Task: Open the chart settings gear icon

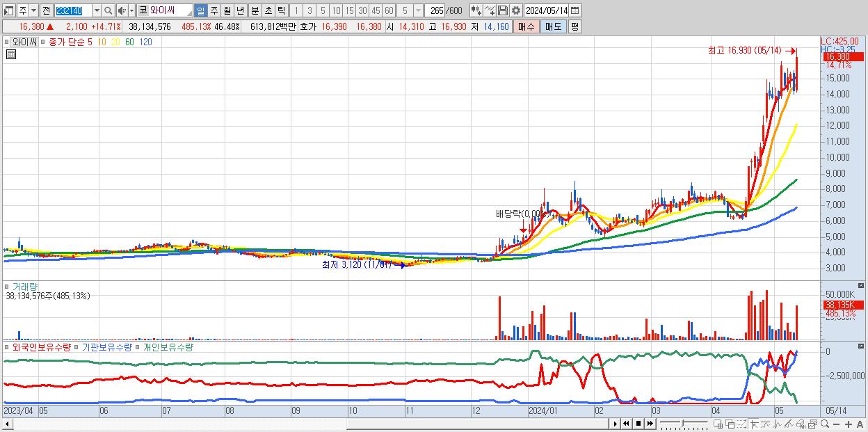Action: coord(515,10)
